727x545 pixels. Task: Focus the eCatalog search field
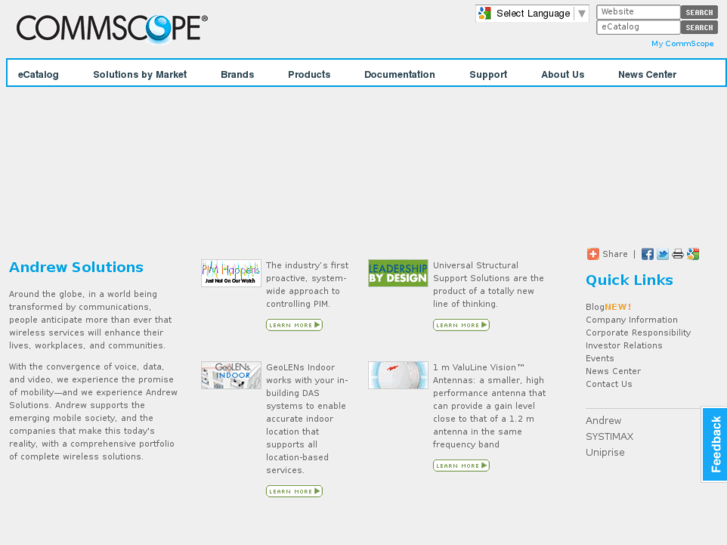pos(638,27)
